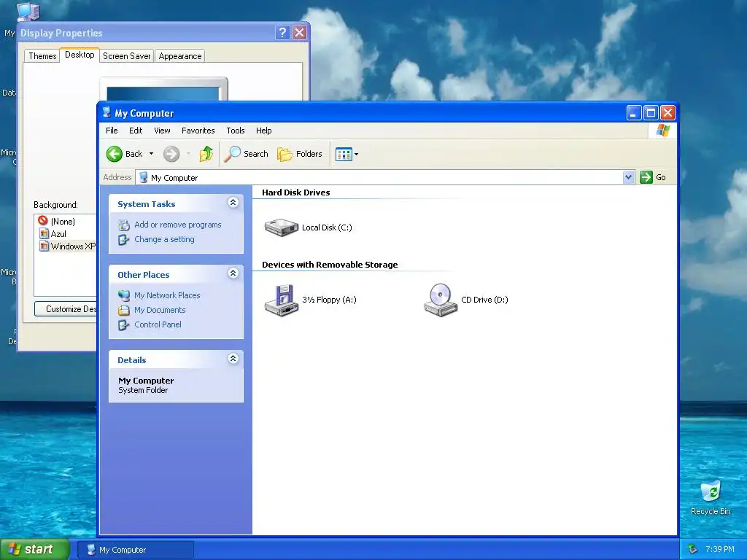Click the Change a setting icon
Screen dimensions: 747x560
click(x=124, y=240)
